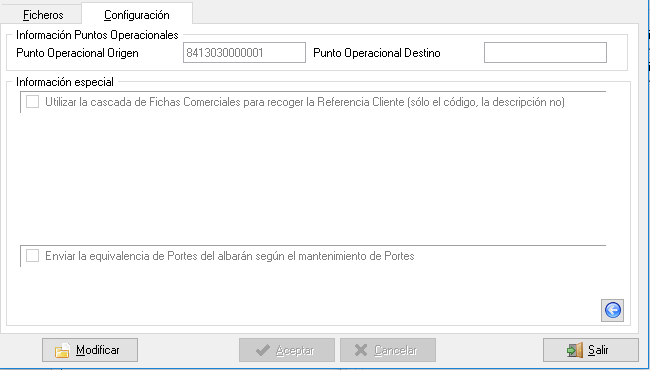Click the Punto Operacional Destino label
Viewport: 650px width, 370px height.
(377, 53)
